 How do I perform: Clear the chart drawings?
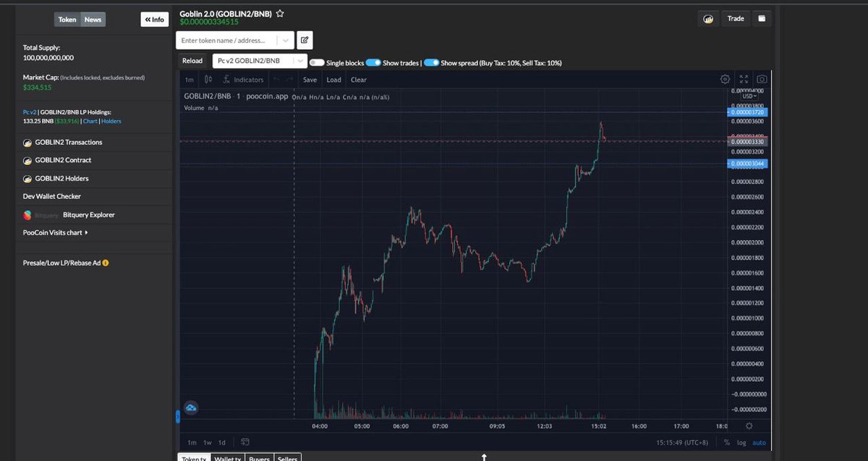[x=359, y=80]
